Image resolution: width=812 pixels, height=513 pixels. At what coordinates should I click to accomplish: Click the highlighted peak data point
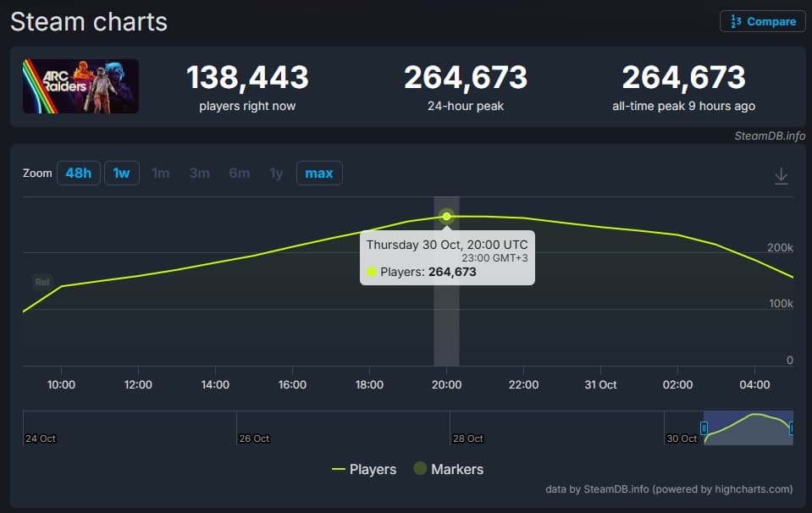click(446, 217)
